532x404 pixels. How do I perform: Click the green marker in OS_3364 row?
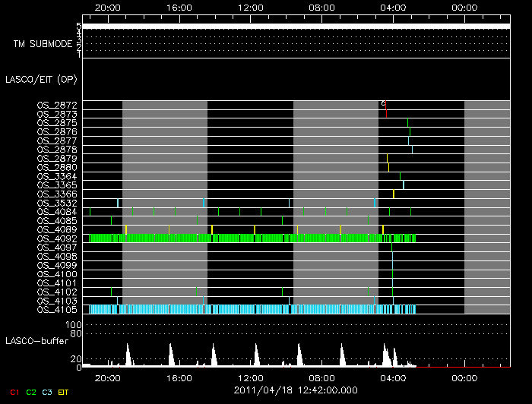tap(400, 176)
